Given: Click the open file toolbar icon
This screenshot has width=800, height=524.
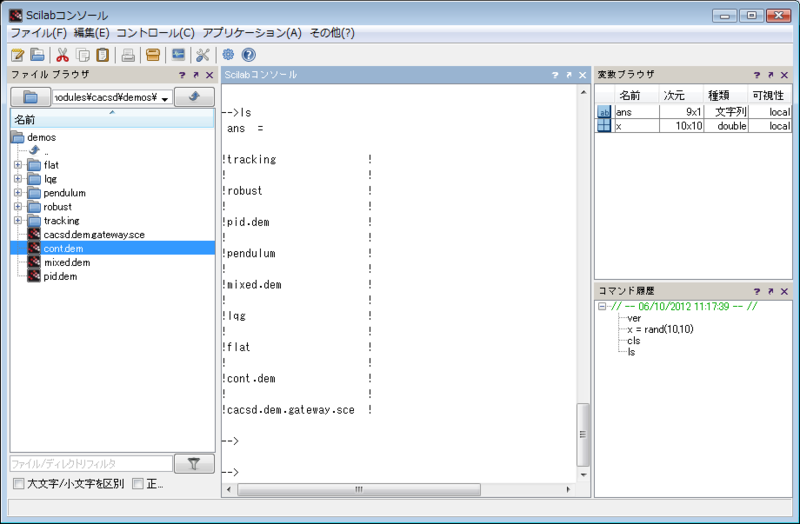Looking at the screenshot, I should coord(37,55).
